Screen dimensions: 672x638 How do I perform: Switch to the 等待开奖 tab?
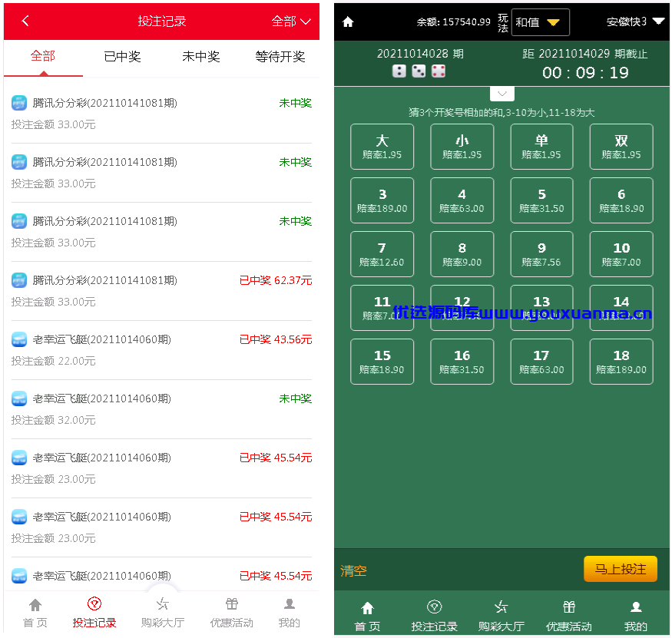click(280, 56)
